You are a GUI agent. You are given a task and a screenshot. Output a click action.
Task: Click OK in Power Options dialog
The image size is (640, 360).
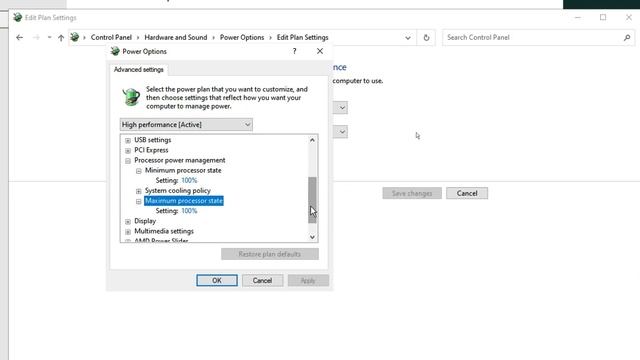tap(217, 280)
